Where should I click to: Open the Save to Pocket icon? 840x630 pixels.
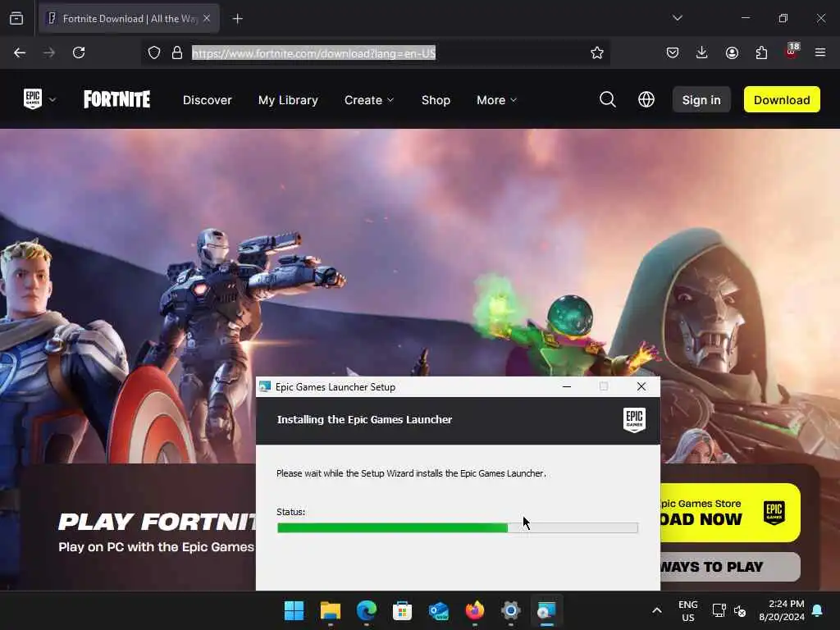tap(673, 52)
